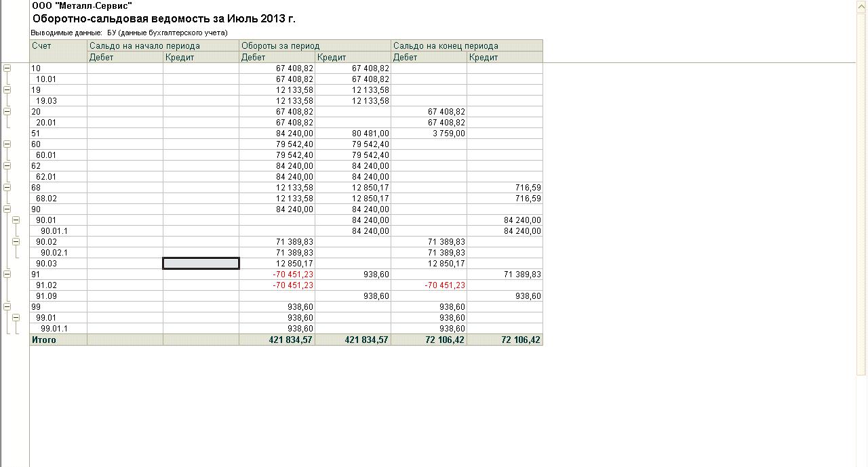
Task: Collapse account 99 group
Action: (7, 306)
